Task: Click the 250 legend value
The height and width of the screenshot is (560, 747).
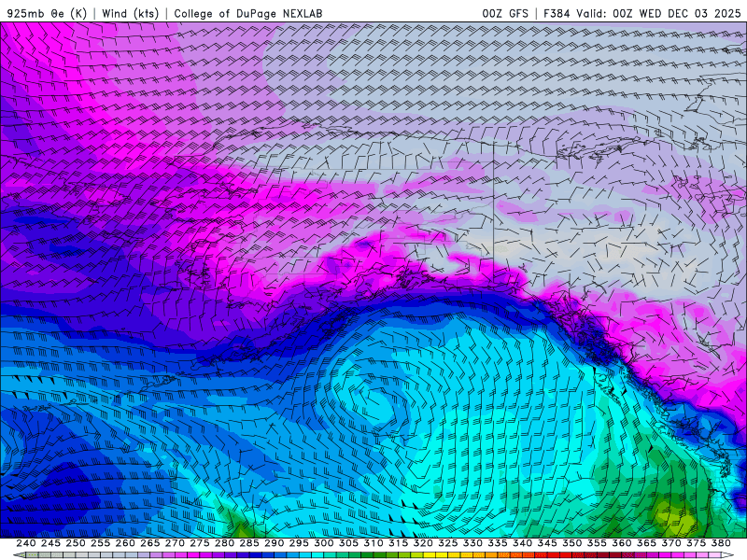Action: tap(76, 543)
